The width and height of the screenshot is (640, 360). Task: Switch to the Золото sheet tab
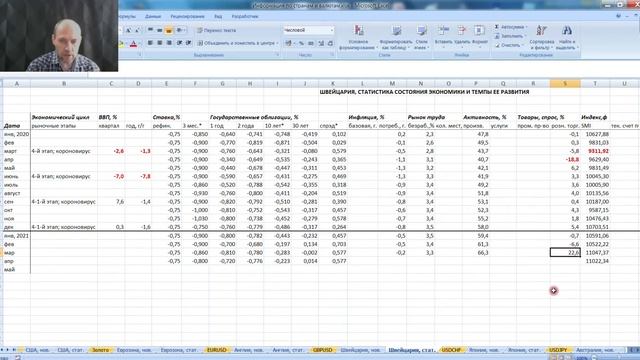point(100,350)
